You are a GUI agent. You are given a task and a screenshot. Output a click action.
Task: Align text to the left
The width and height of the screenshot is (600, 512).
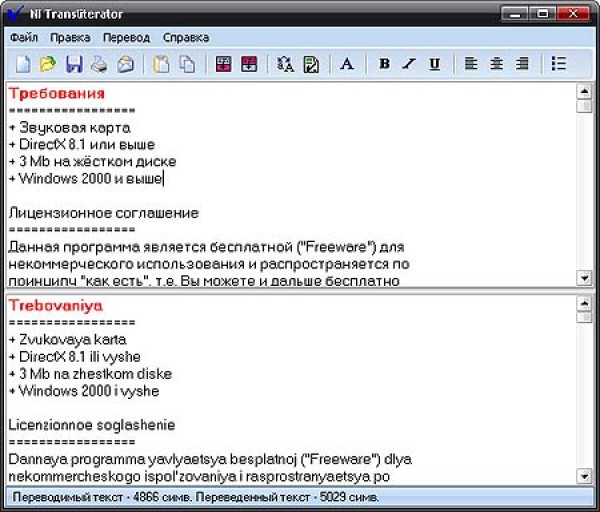click(x=471, y=64)
